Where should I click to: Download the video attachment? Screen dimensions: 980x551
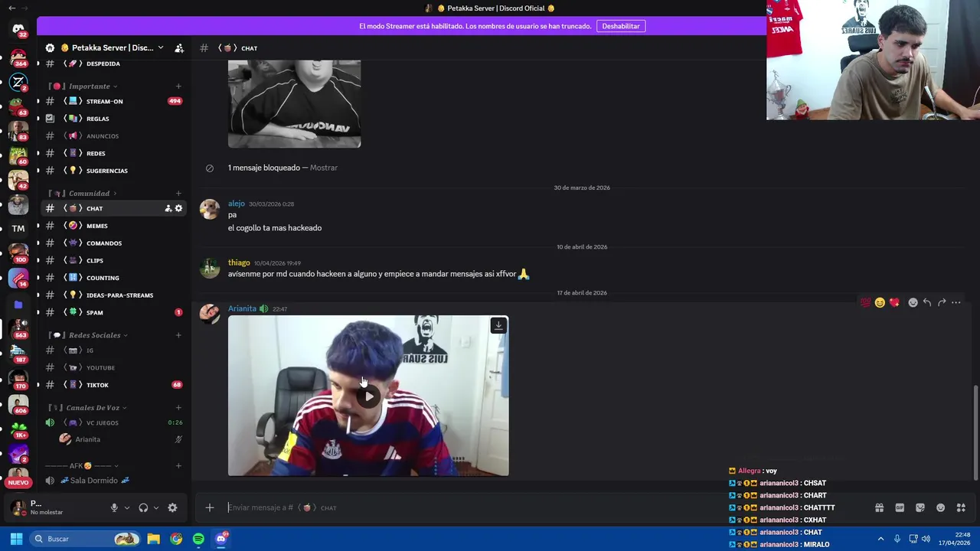click(498, 326)
